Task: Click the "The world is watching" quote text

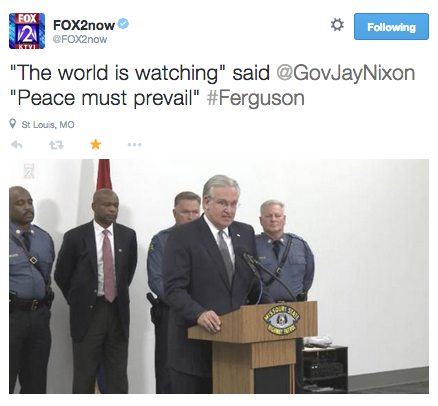Action: tap(118, 73)
